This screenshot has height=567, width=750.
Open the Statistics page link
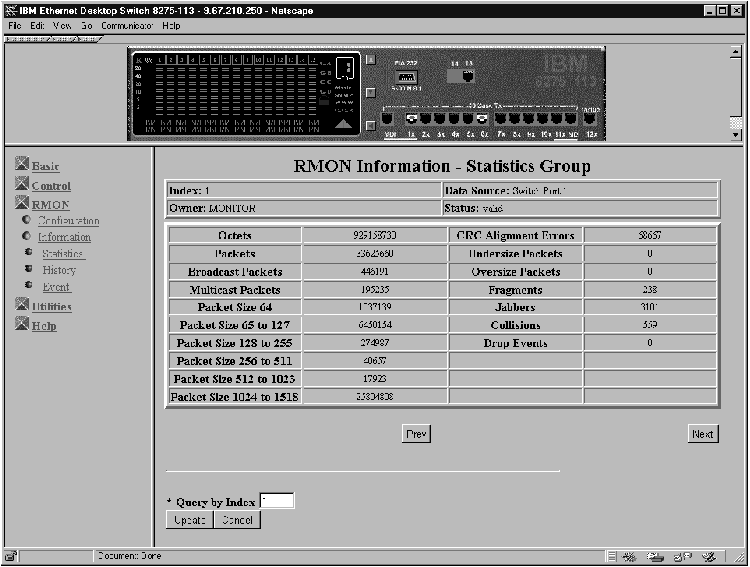click(x=63, y=254)
